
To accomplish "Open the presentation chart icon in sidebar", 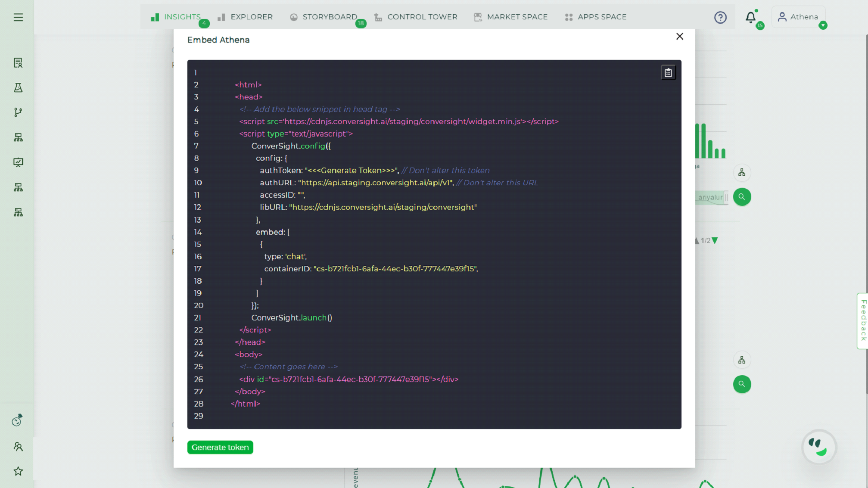I will pos(18,162).
